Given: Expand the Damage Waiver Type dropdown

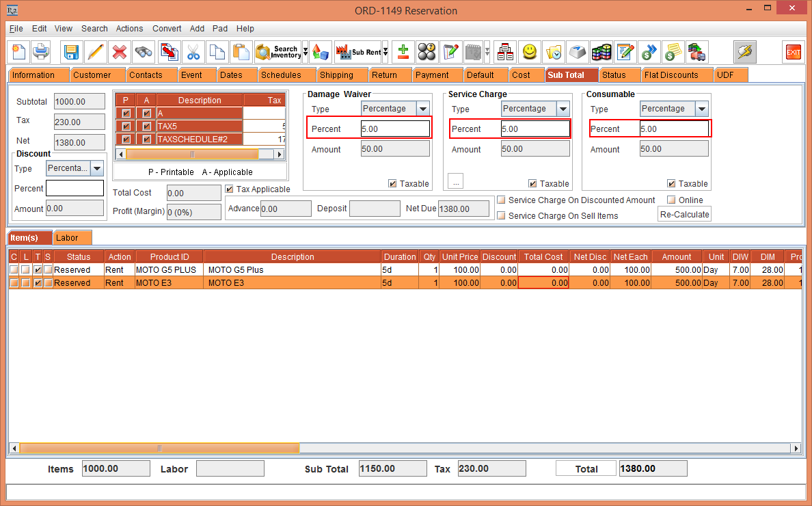Looking at the screenshot, I should pyautogui.click(x=422, y=109).
